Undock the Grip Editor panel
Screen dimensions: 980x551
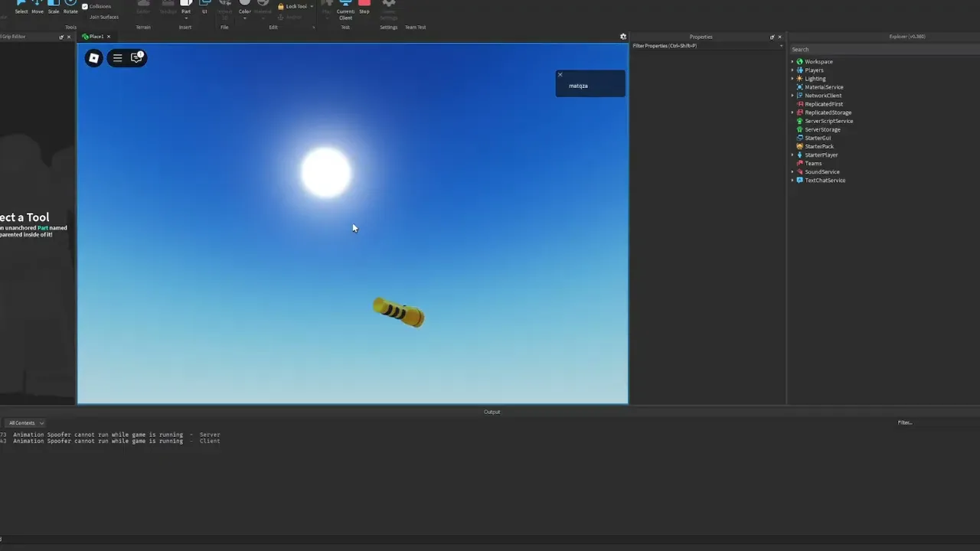[61, 37]
